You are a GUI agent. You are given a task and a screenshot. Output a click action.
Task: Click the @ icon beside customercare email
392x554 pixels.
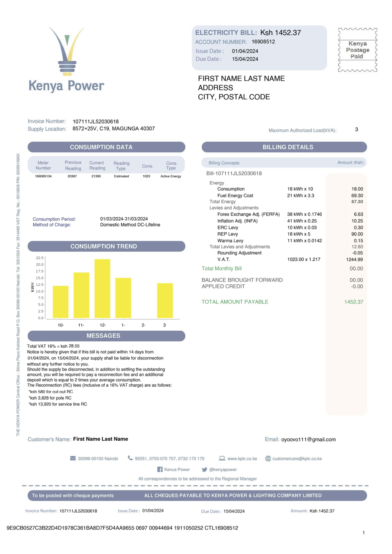tap(268, 458)
